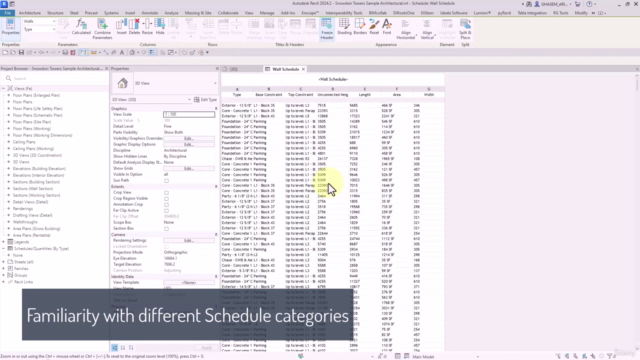
Task: Click the shopping cart icon in title bar
Action: (x=578, y=4)
